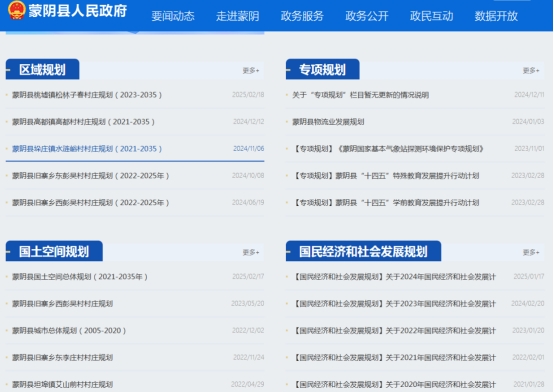Click the date 2023/05/20
Image resolution: width=554 pixels, height=392 pixels.
click(x=248, y=303)
